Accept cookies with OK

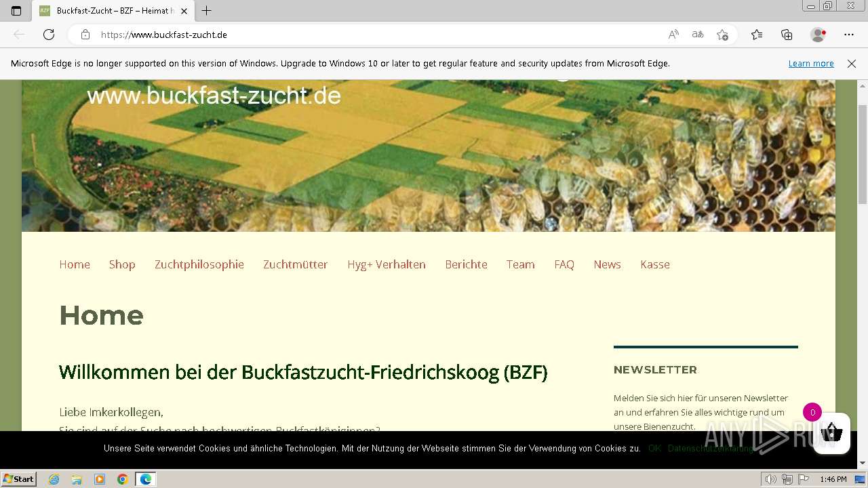[654, 449]
